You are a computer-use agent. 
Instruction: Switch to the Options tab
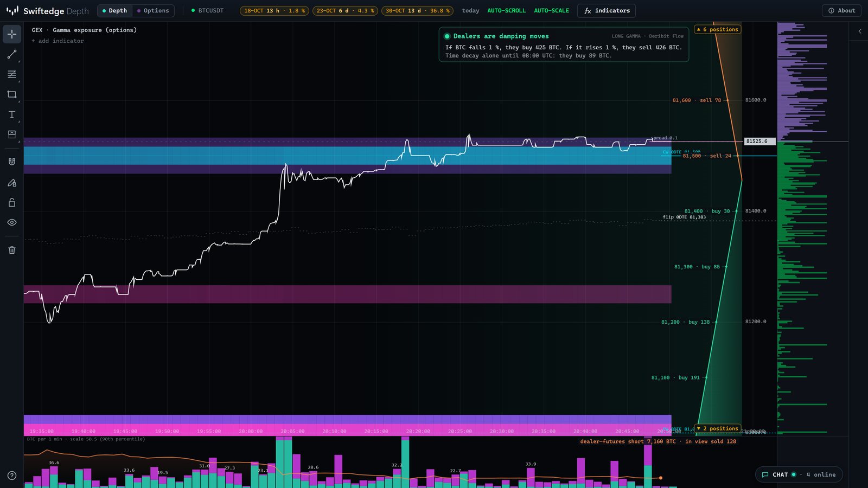pyautogui.click(x=153, y=11)
